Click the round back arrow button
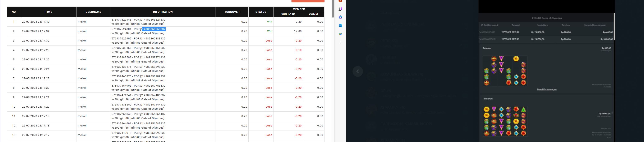 click(x=358, y=72)
